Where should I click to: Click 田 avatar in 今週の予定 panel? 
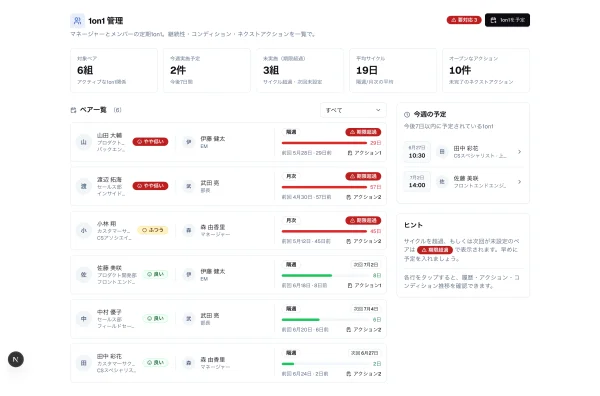(x=442, y=152)
